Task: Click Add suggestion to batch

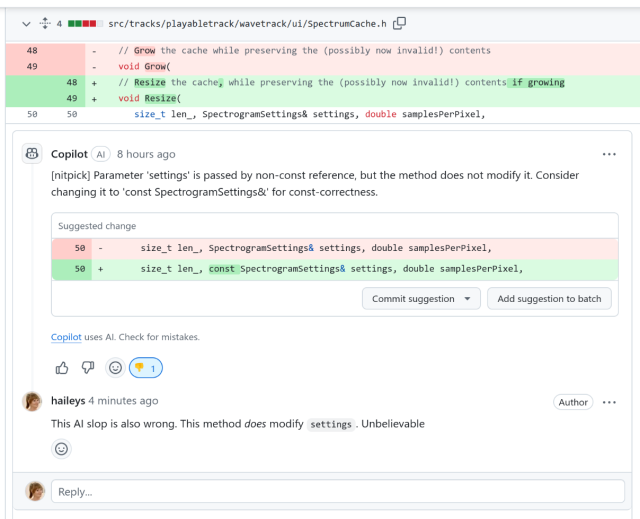Action: 549,298
